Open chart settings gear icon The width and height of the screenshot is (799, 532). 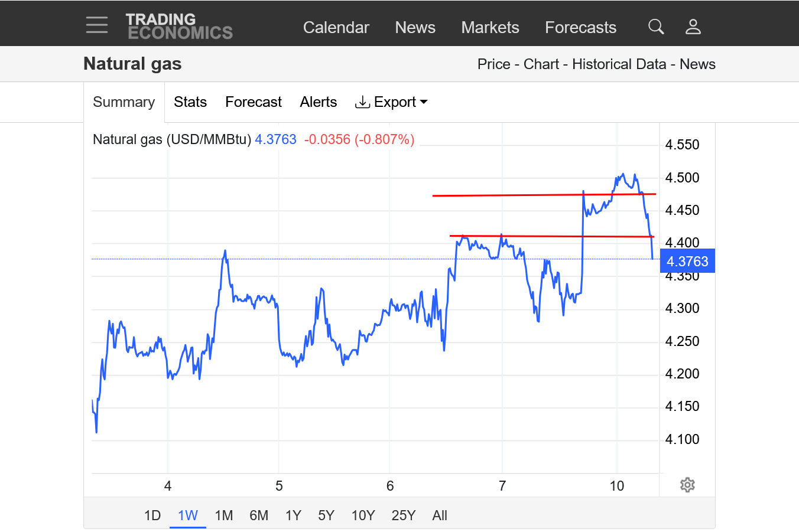(x=687, y=485)
